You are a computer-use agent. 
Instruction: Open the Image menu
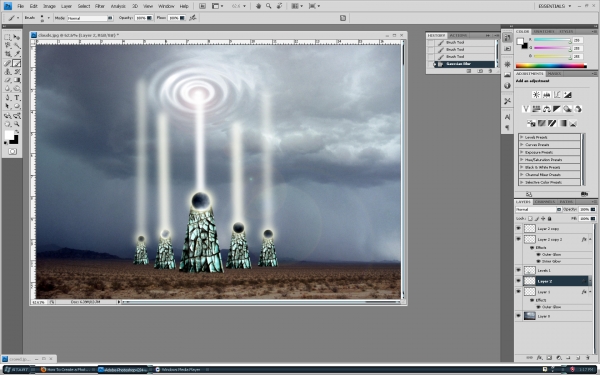49,6
